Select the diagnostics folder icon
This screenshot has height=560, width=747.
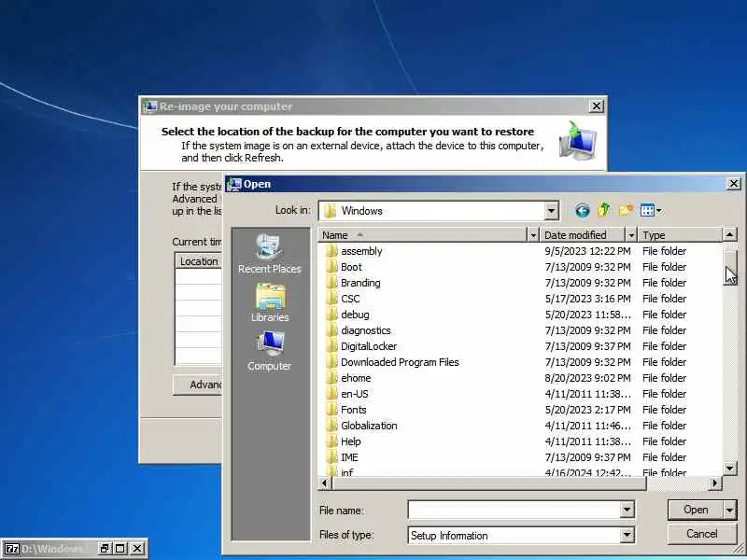(x=331, y=330)
